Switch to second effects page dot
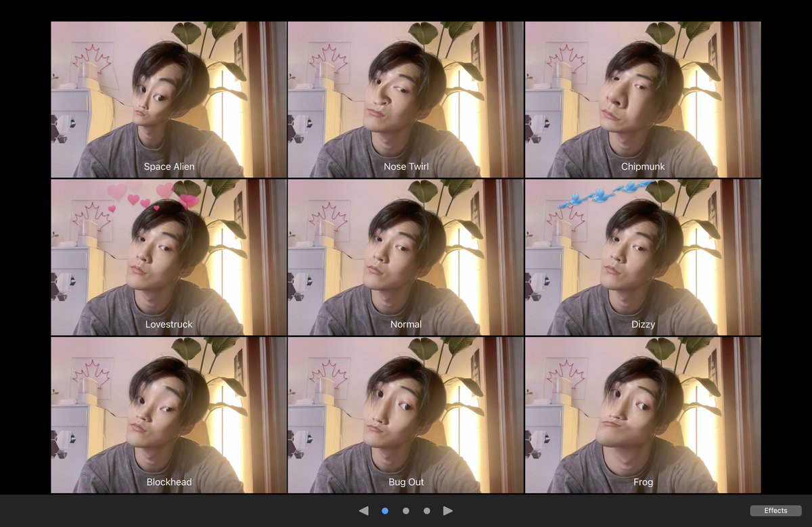This screenshot has width=812, height=527. click(406, 511)
